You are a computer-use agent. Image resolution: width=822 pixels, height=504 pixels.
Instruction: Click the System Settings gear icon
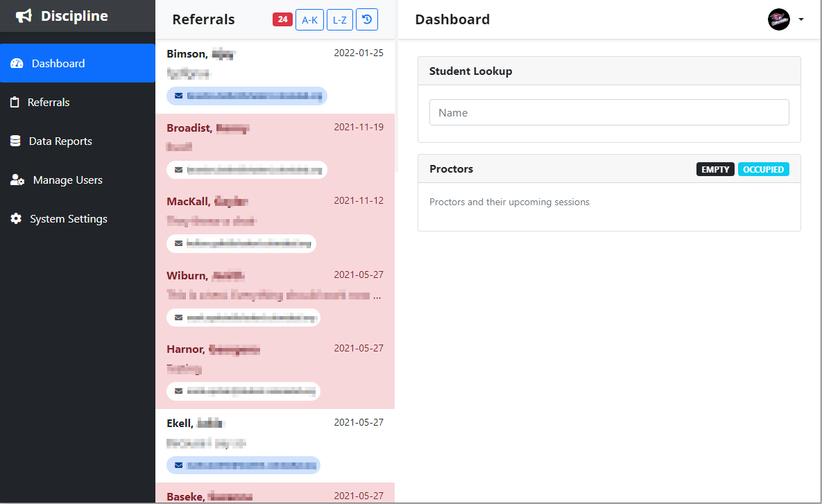[x=16, y=219]
